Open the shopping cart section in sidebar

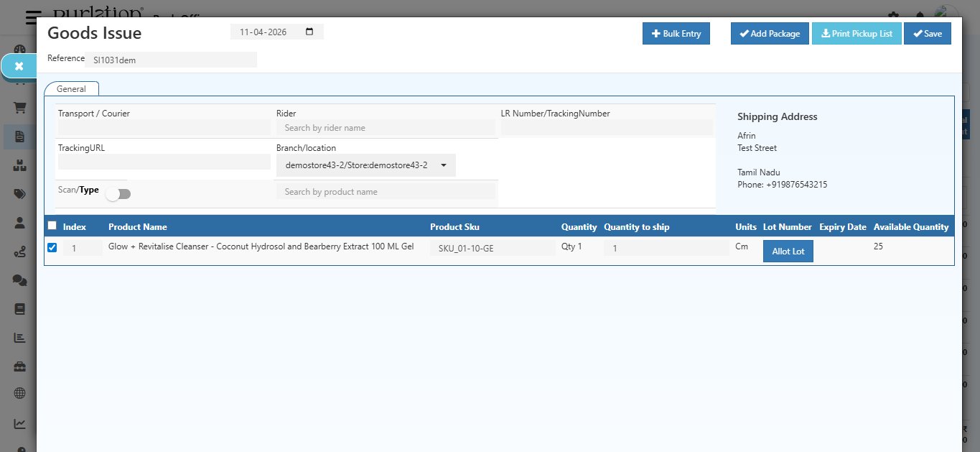(x=19, y=108)
